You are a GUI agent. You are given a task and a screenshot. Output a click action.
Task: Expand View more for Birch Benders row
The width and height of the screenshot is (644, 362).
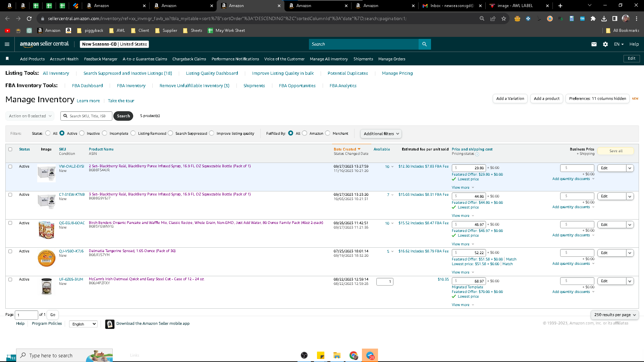tap(463, 244)
